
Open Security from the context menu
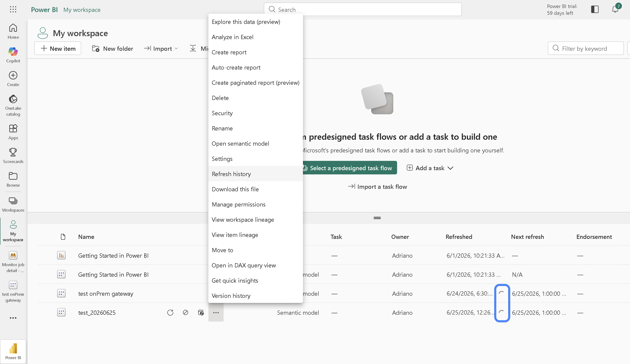tap(256, 113)
